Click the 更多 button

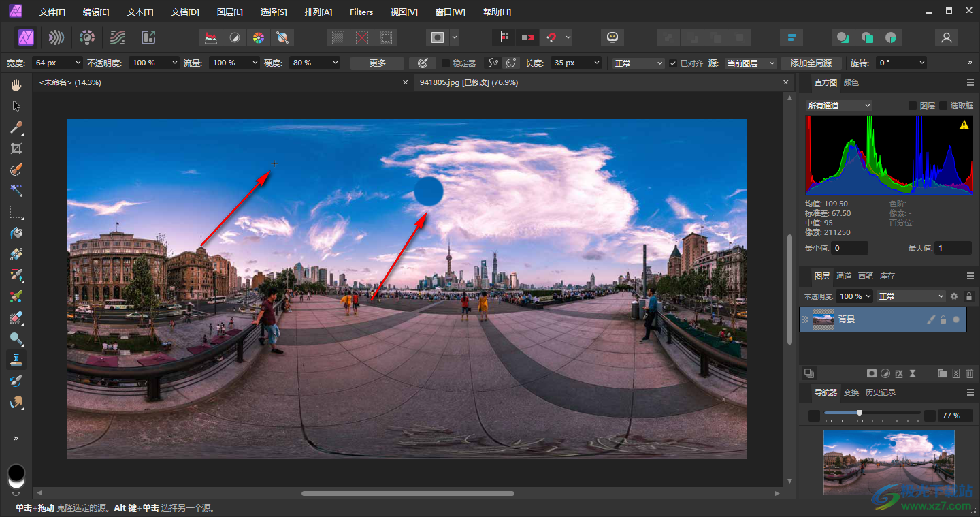(377, 63)
